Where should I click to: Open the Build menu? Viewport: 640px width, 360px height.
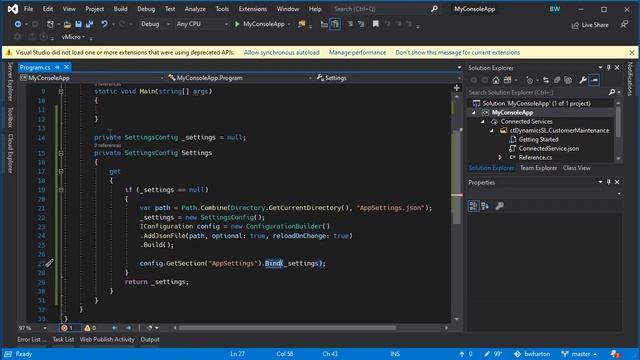[120, 9]
